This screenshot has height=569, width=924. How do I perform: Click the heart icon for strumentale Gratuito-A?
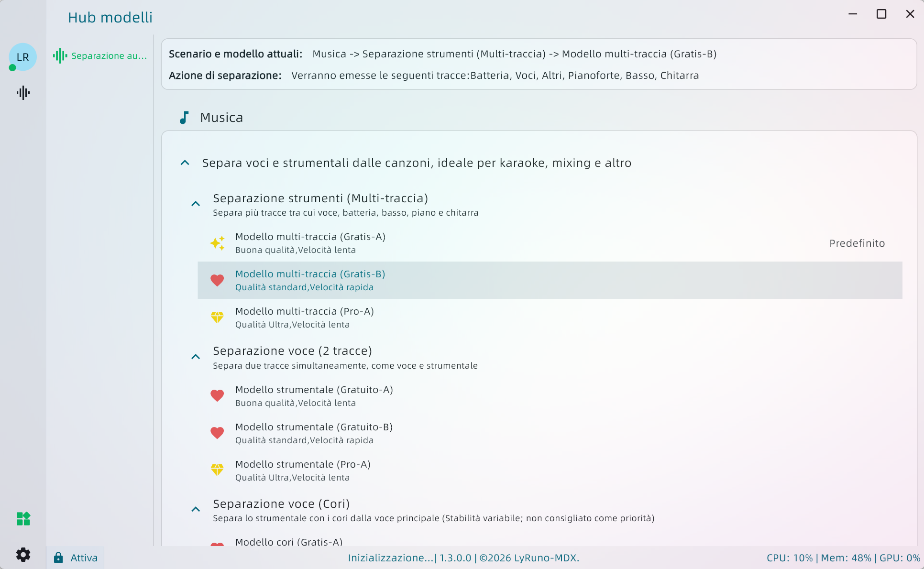click(x=217, y=396)
